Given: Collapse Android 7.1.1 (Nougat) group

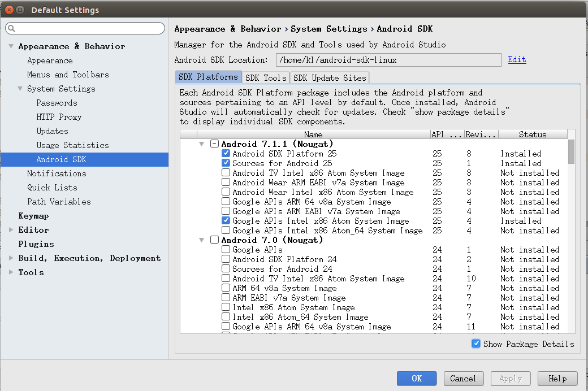Looking at the screenshot, I should [202, 144].
